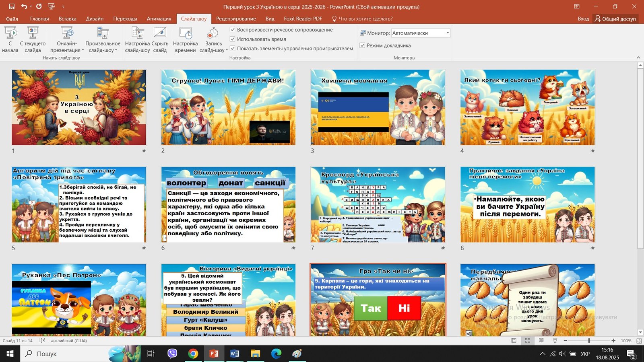Toggle Показать элементы управления проигрывателем checkbox
This screenshot has width=644, height=362.
232,48
